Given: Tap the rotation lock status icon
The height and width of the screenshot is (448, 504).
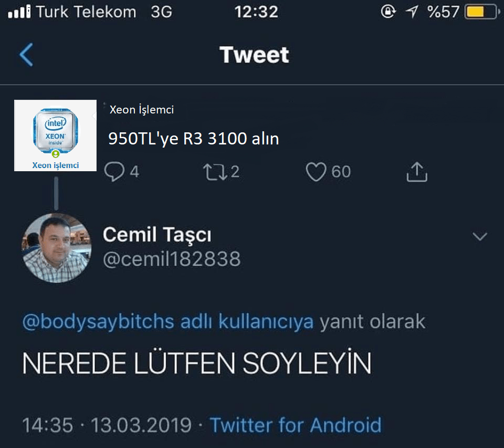Looking at the screenshot, I should tap(388, 12).
